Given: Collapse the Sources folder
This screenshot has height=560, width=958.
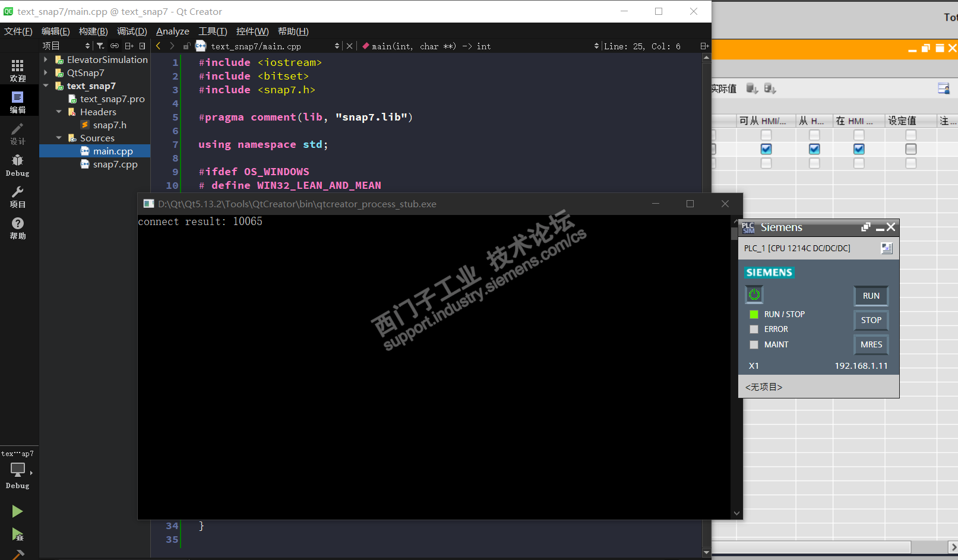Looking at the screenshot, I should tap(59, 138).
